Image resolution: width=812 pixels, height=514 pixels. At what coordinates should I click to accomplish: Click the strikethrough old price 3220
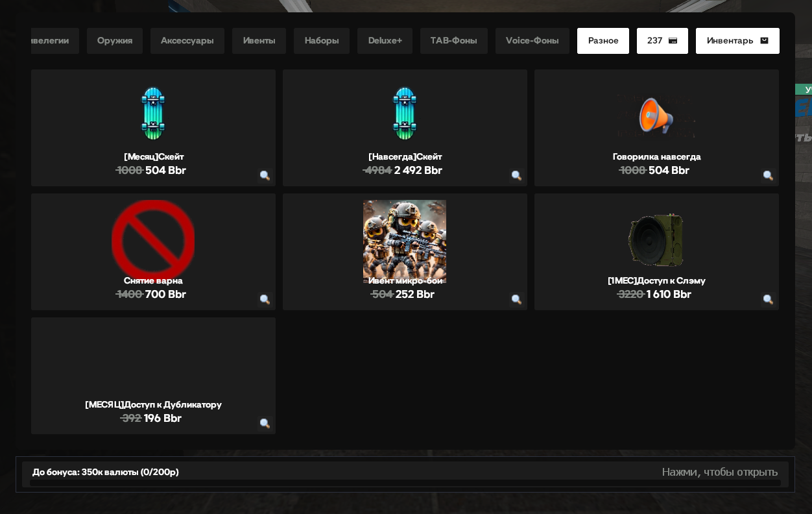coord(630,294)
